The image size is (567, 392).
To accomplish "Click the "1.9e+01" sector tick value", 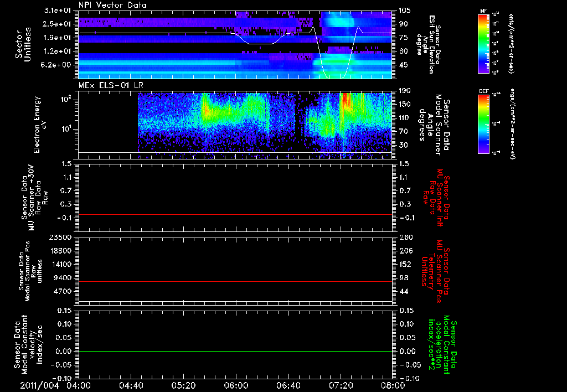I will [58, 38].
